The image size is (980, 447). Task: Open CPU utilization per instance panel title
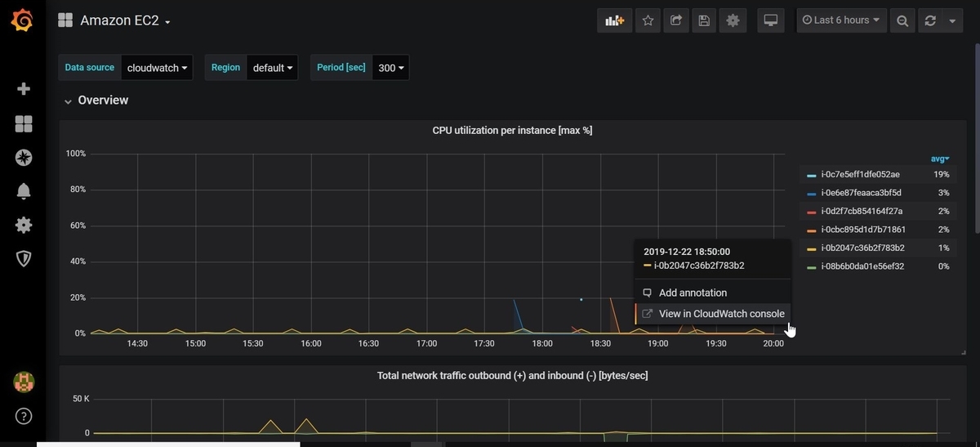click(512, 130)
